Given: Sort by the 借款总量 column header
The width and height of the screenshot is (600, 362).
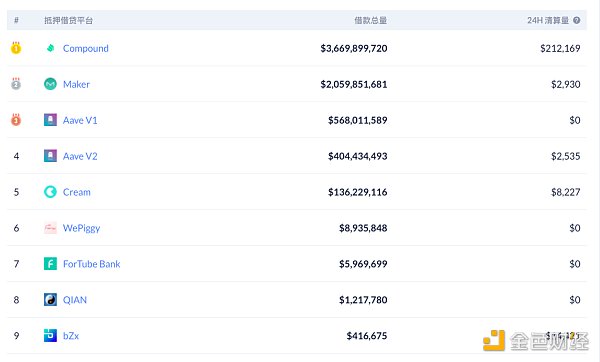Looking at the screenshot, I should (x=370, y=20).
